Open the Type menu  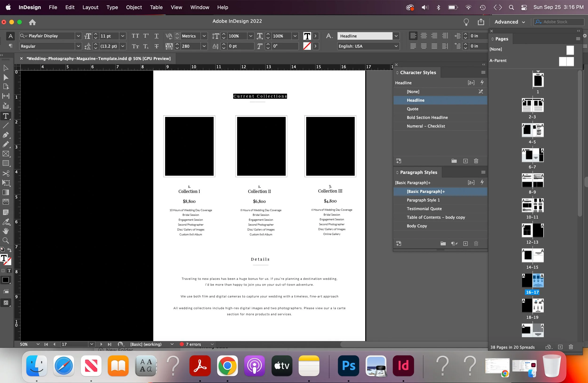coord(112,8)
